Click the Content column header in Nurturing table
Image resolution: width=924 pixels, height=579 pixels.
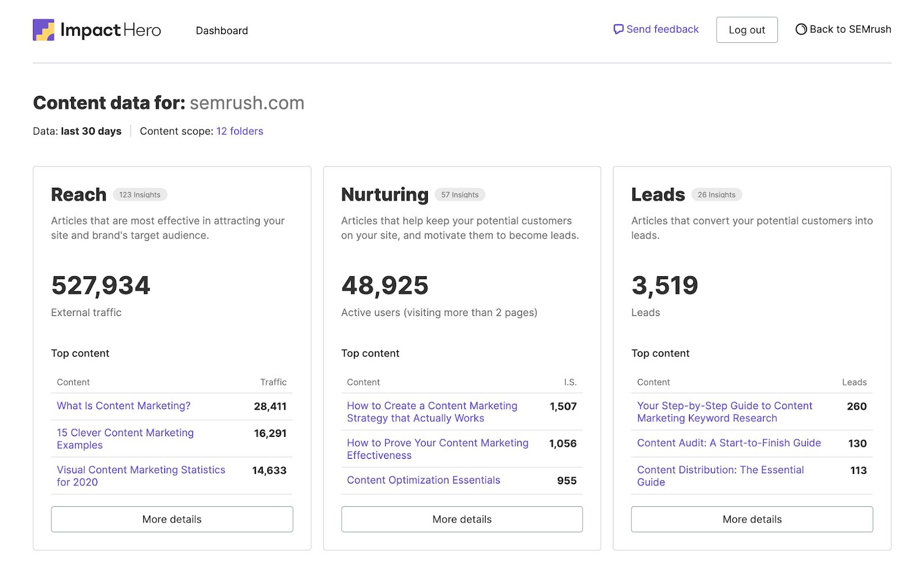(x=363, y=383)
